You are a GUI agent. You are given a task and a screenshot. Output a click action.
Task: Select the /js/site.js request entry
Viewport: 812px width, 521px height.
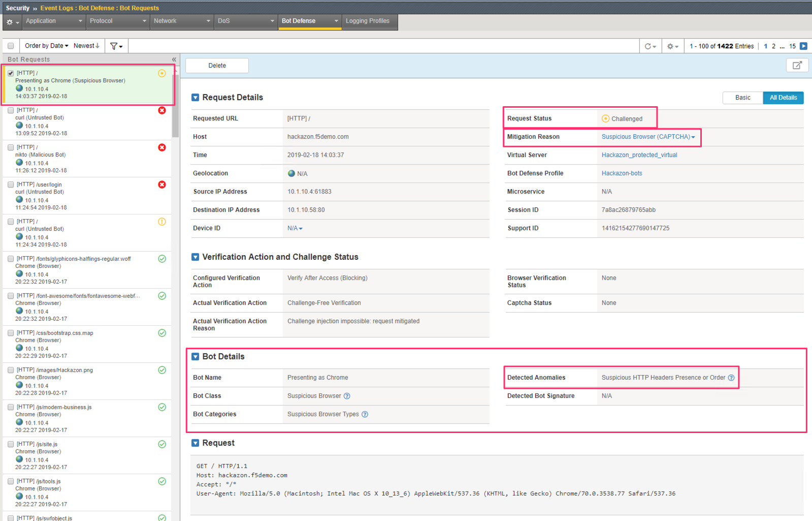click(87, 455)
